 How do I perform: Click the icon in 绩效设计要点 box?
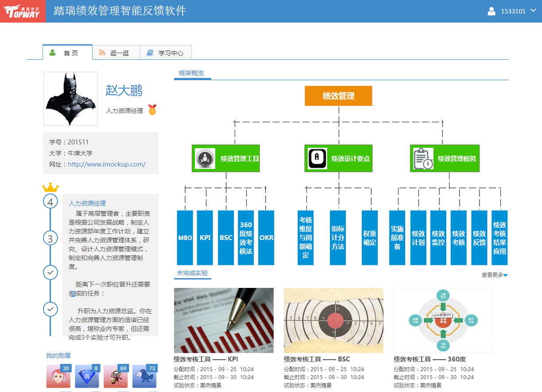(317, 158)
